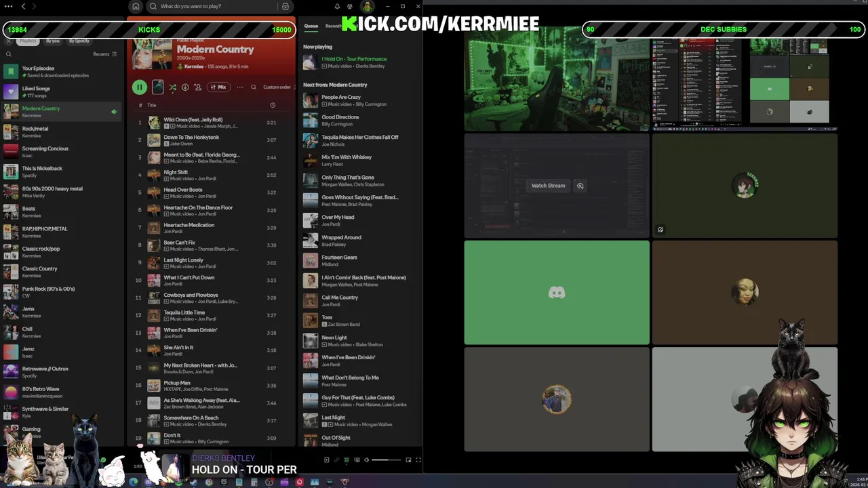Select 'Fourteen Gears' in the queue
Image resolution: width=868 pixels, height=488 pixels.
[359, 261]
